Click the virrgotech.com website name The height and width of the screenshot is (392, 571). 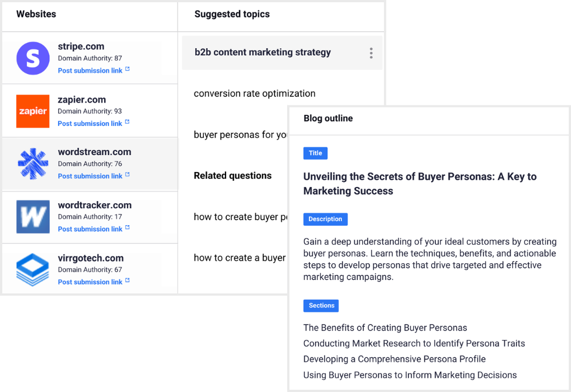click(x=91, y=258)
